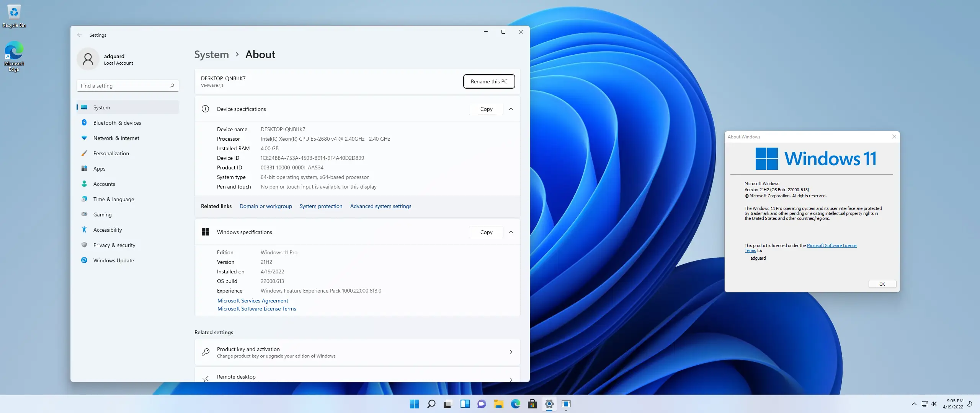
Task: Go to Personalization settings
Action: (111, 153)
